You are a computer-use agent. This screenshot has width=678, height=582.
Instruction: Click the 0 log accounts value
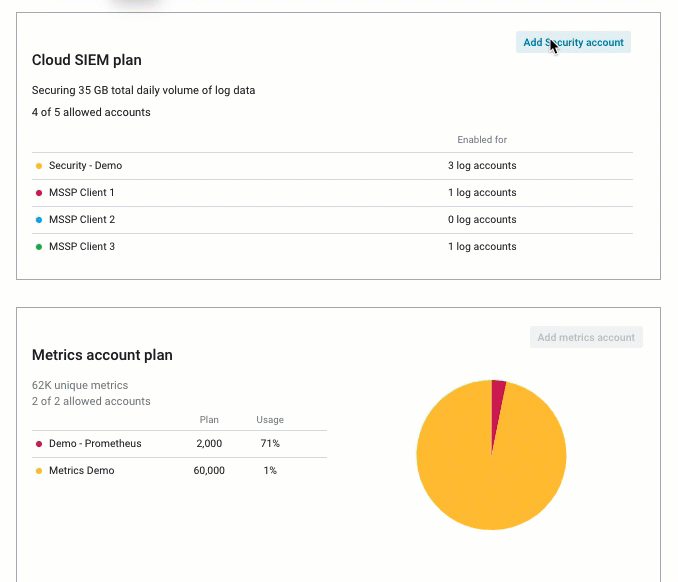(x=482, y=220)
